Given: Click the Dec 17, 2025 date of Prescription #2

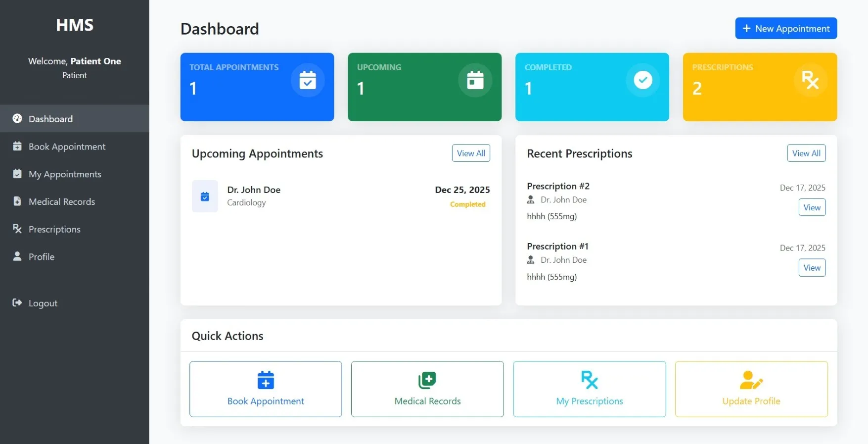Looking at the screenshot, I should [802, 188].
